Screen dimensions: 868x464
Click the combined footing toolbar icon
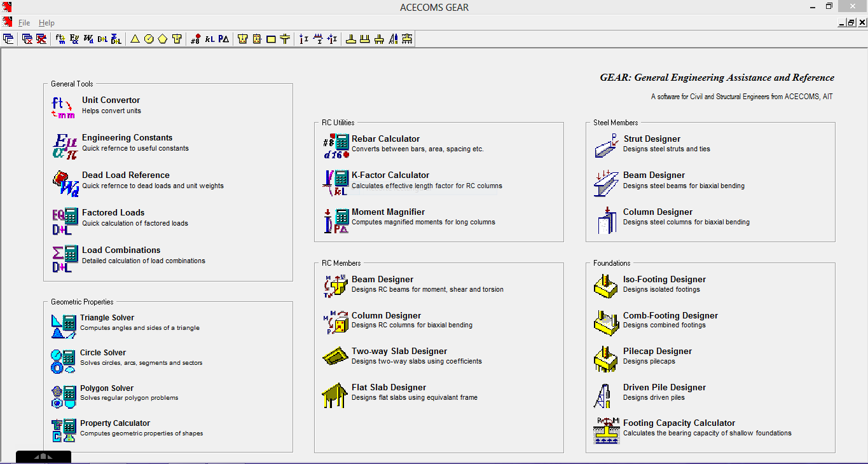(365, 39)
